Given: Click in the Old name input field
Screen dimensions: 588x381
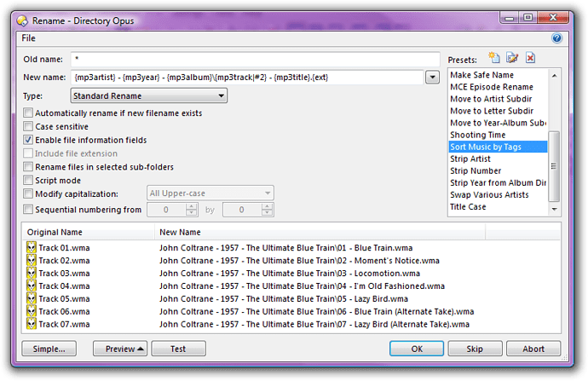Looking at the screenshot, I should [255, 60].
